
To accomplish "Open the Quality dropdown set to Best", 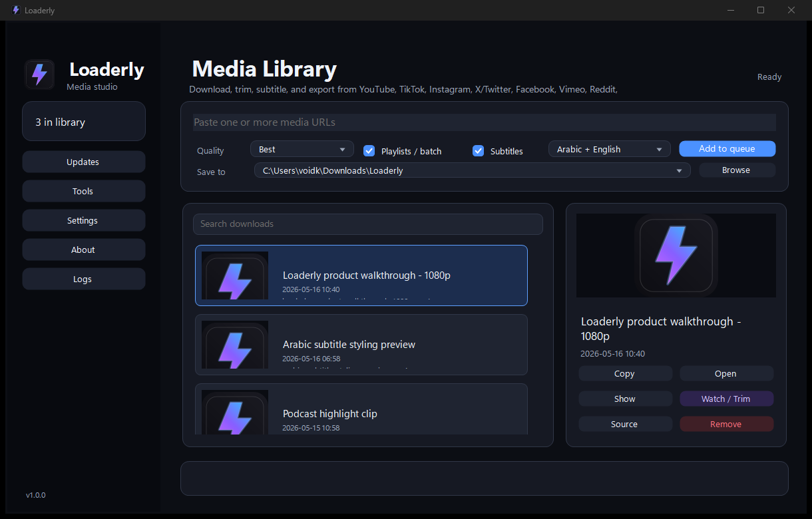I will coord(302,149).
